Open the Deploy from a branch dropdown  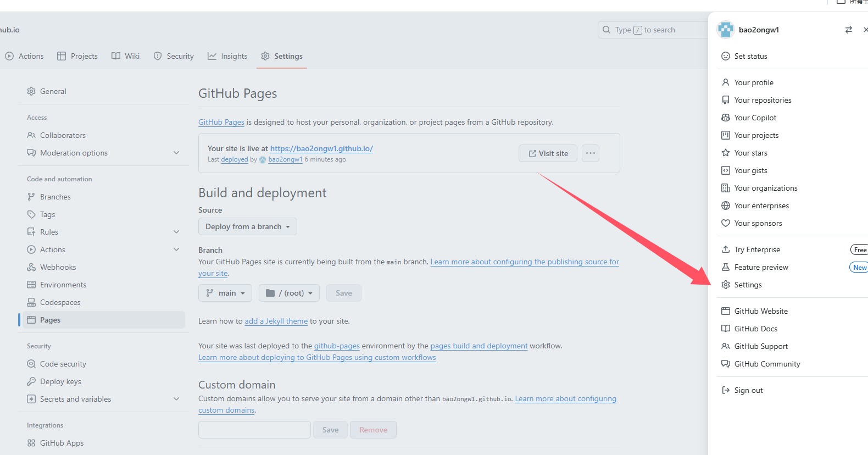[x=247, y=226]
